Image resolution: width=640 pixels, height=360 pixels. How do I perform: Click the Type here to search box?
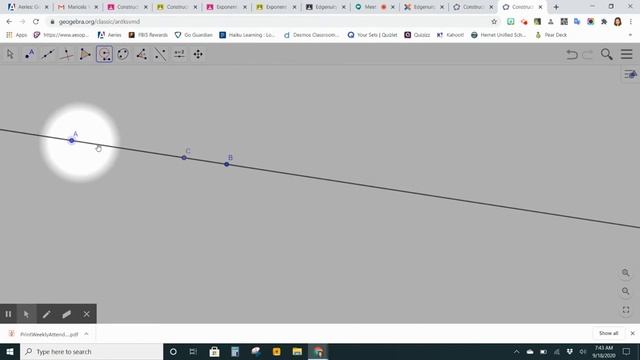tap(91, 351)
